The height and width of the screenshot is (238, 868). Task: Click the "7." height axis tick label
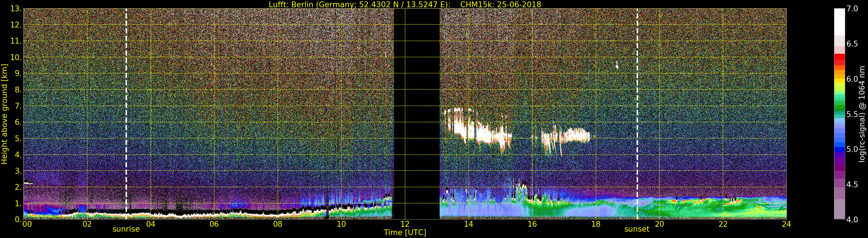pyautogui.click(x=19, y=106)
